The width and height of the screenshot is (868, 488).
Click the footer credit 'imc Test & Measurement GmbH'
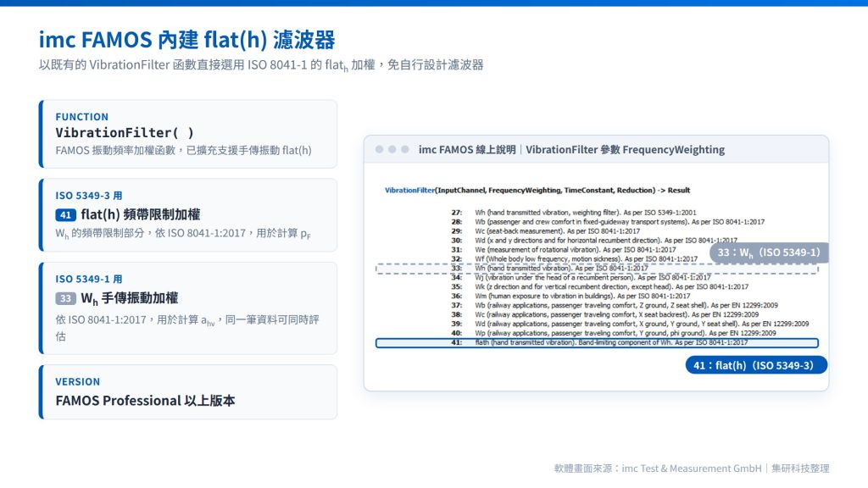692,469
